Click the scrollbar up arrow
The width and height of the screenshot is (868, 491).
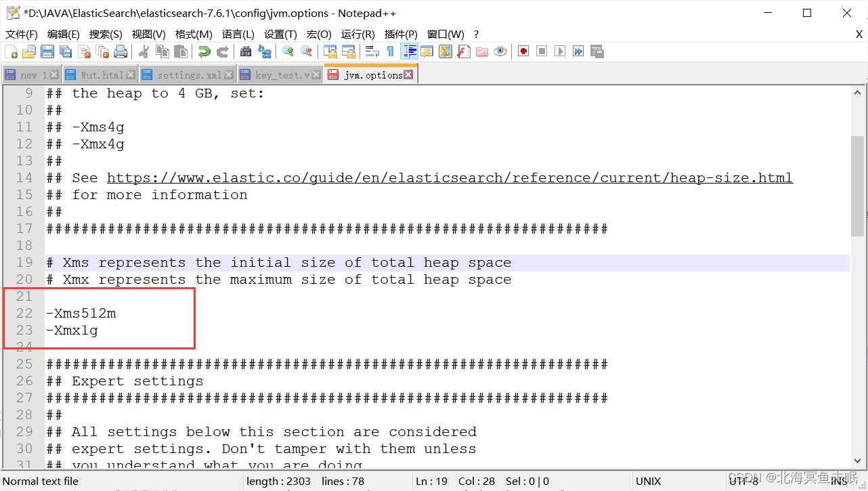(x=858, y=91)
